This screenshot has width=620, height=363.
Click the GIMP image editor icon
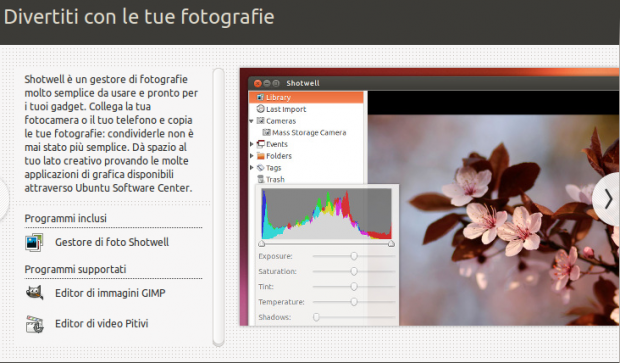click(x=34, y=293)
